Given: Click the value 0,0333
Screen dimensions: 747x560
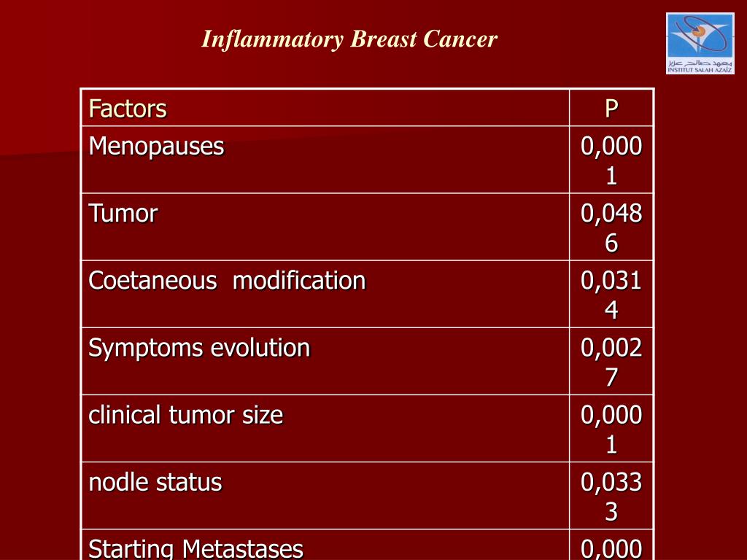Looking at the screenshot, I should [611, 496].
